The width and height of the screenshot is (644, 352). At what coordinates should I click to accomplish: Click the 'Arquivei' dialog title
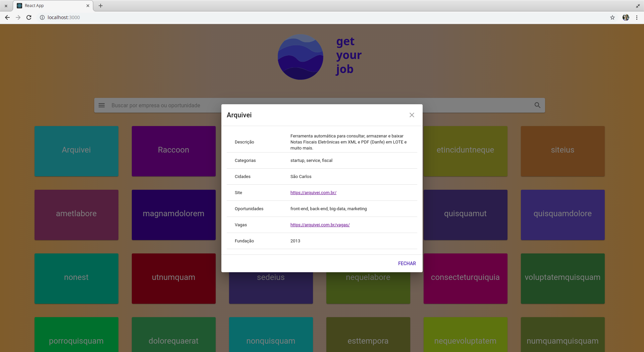tap(239, 115)
